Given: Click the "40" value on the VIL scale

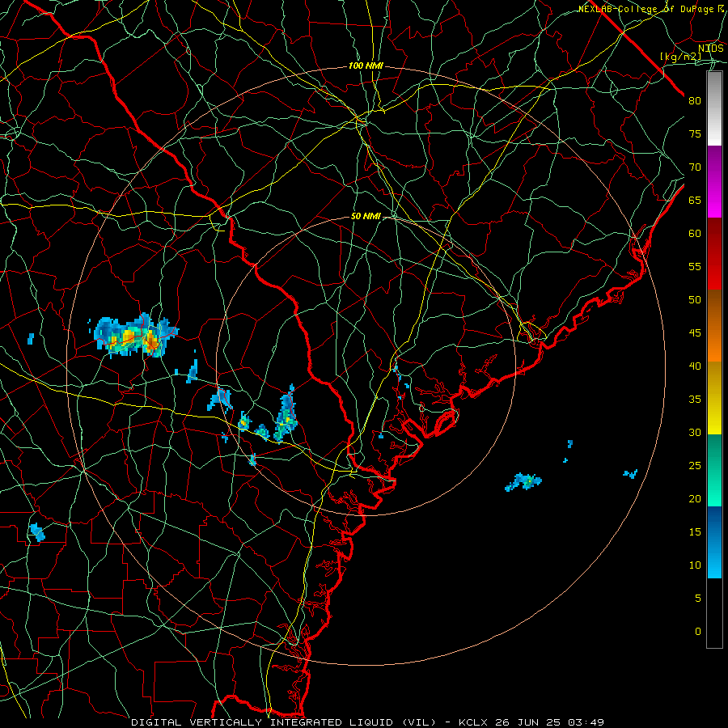Looking at the screenshot, I should (x=695, y=366).
